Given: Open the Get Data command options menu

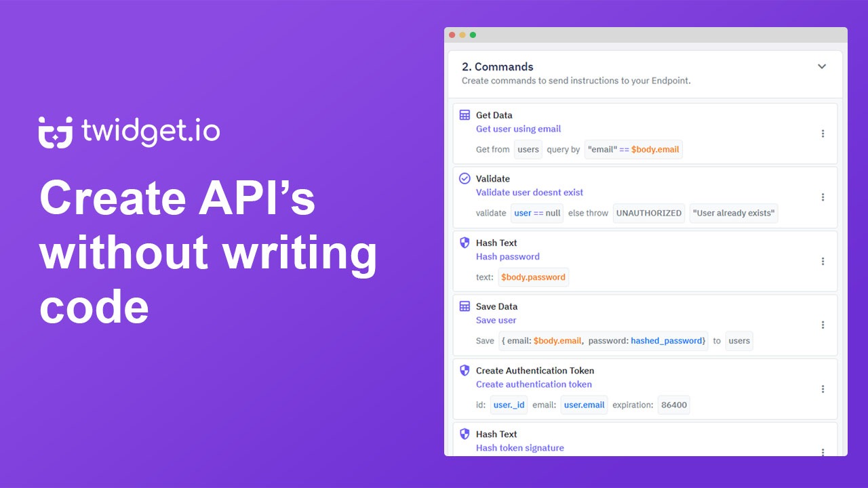Looking at the screenshot, I should 823,134.
